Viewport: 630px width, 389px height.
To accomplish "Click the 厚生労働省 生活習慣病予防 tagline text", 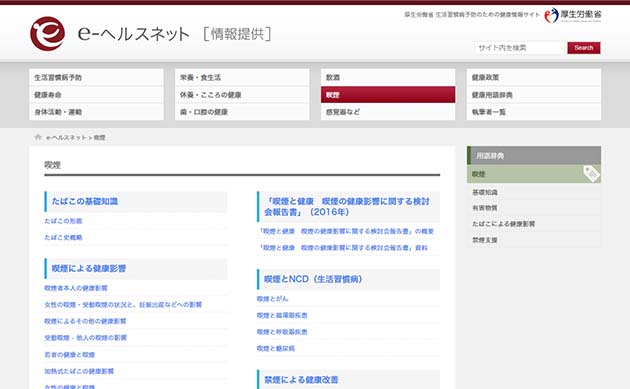I will pyautogui.click(x=472, y=14).
